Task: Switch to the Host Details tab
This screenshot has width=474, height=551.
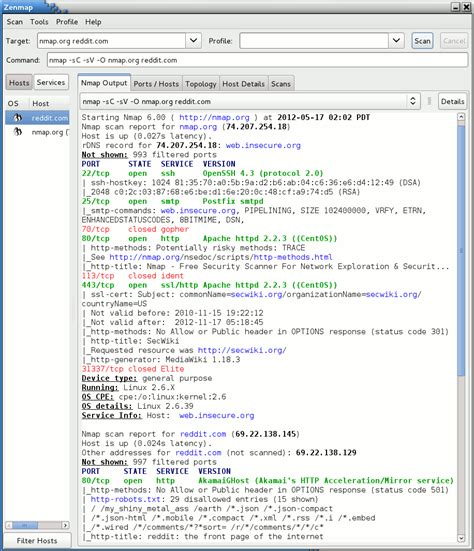Action: pyautogui.click(x=244, y=84)
